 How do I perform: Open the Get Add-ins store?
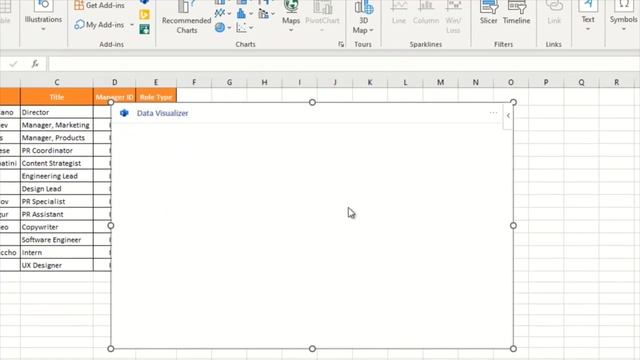click(x=99, y=5)
